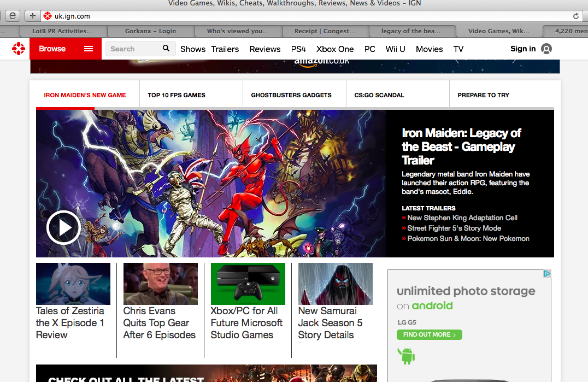The height and width of the screenshot is (382, 588).
Task: Open the TV navigation item
Action: click(x=458, y=49)
